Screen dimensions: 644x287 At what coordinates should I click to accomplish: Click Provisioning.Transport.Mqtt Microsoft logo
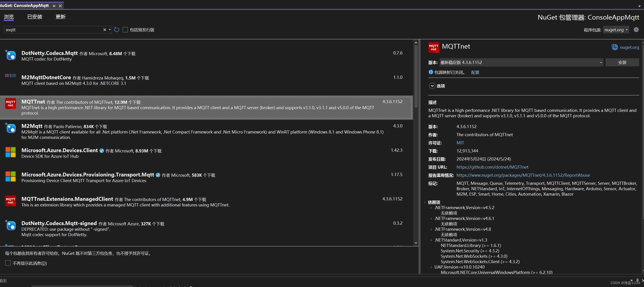point(11,176)
